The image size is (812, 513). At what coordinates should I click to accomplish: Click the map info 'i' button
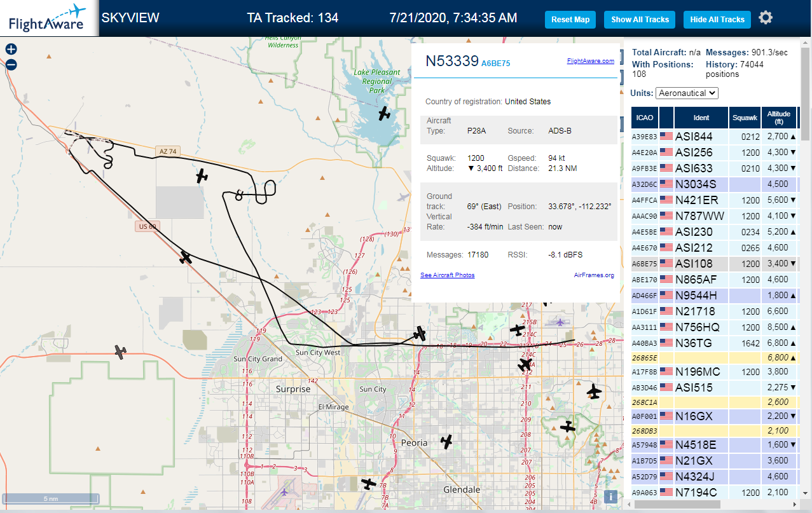[x=610, y=497]
